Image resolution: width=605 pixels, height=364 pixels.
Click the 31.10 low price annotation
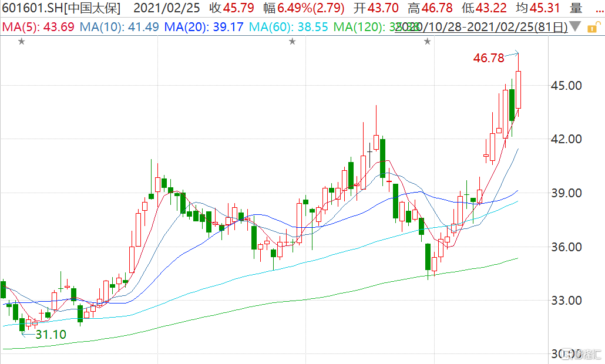point(51,335)
